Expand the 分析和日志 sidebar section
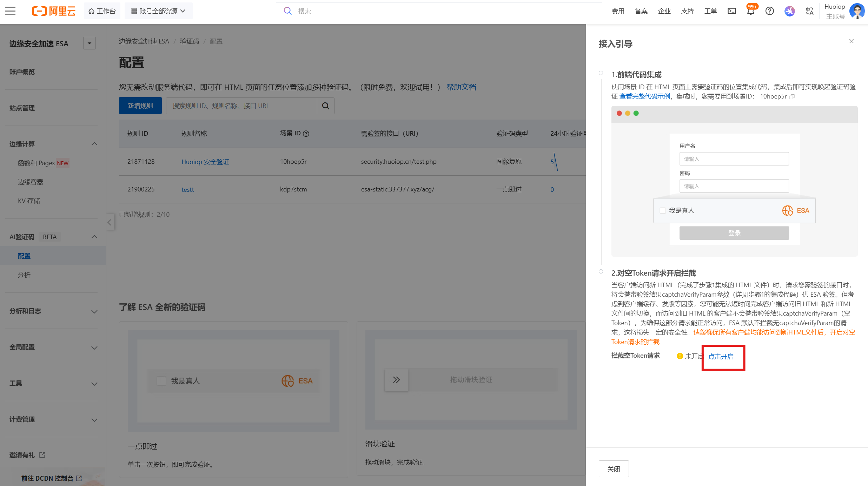This screenshot has width=868, height=486. coord(94,311)
